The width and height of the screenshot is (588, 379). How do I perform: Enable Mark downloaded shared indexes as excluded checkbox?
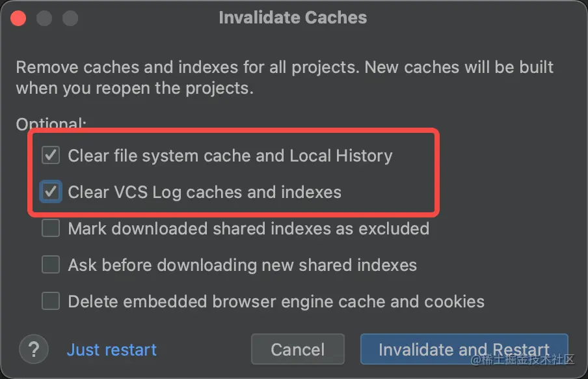coord(51,228)
